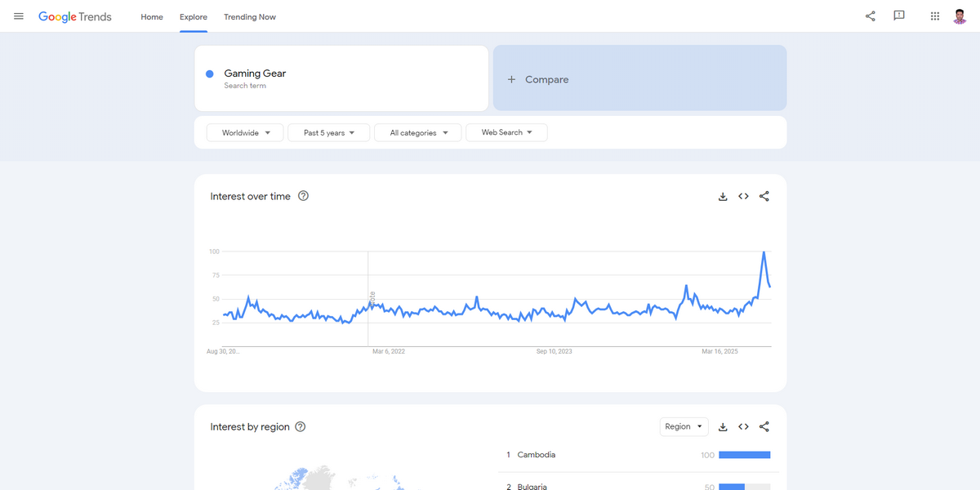Open the Google apps grid

935,16
